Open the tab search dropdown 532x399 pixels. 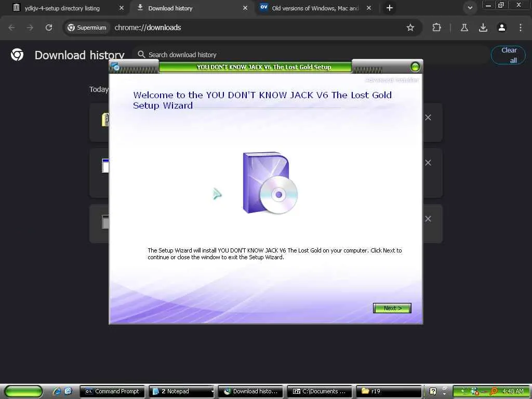[470, 8]
